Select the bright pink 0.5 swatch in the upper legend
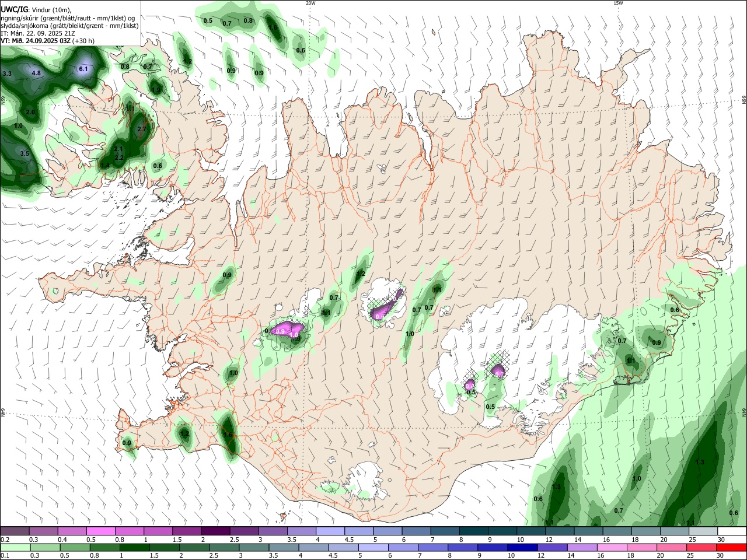747x560 pixels. 100,531
